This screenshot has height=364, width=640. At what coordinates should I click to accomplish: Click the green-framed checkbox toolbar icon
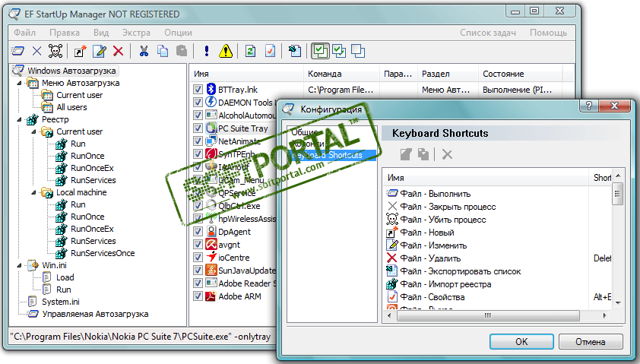(320, 51)
